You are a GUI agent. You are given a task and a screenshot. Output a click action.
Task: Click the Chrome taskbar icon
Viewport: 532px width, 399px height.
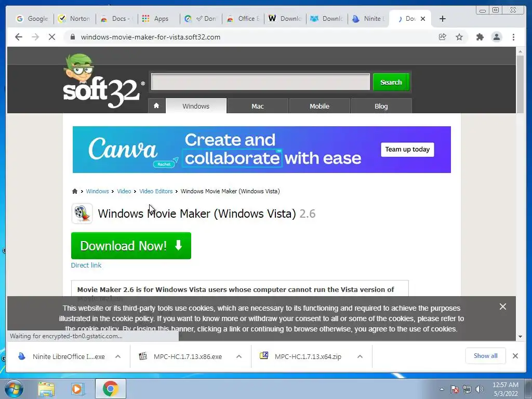pyautogui.click(x=110, y=389)
